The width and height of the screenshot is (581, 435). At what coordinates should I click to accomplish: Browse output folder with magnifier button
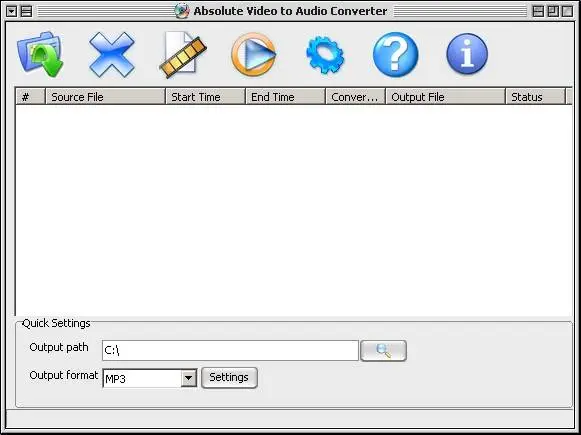click(x=384, y=351)
